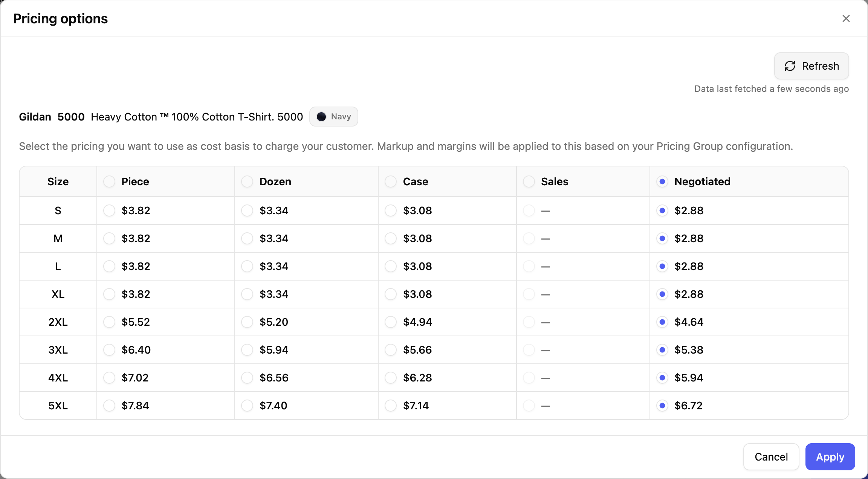
Task: Choose Case price $4.94 for 2XL
Action: tap(391, 322)
